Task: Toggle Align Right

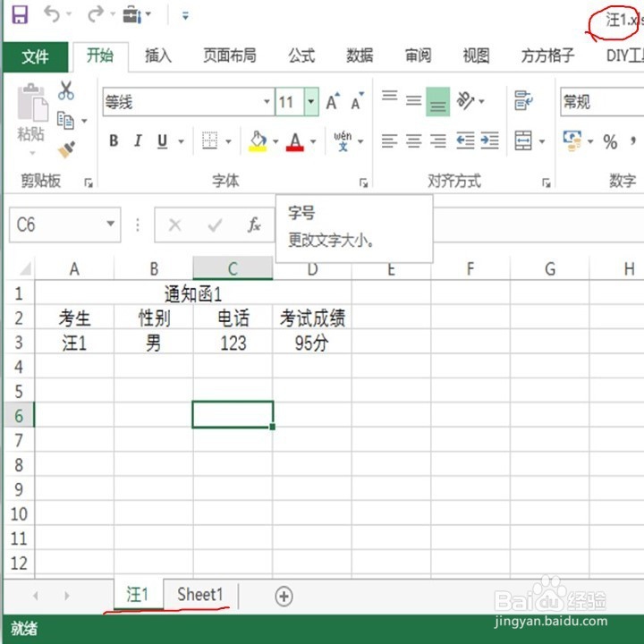Action: pos(437,141)
